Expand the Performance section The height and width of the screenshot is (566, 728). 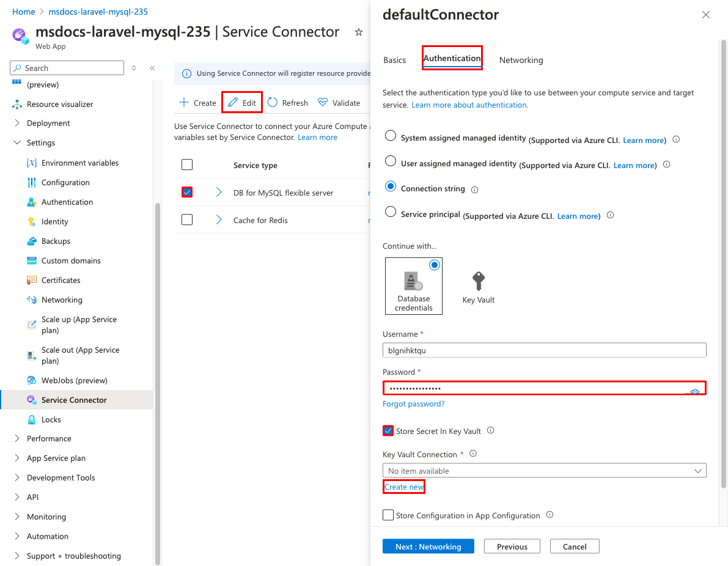17,438
